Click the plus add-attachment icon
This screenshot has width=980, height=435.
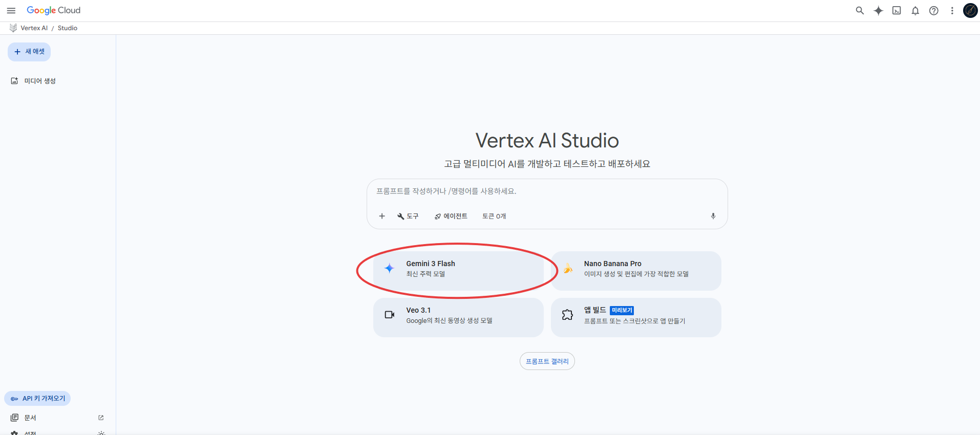(x=381, y=216)
